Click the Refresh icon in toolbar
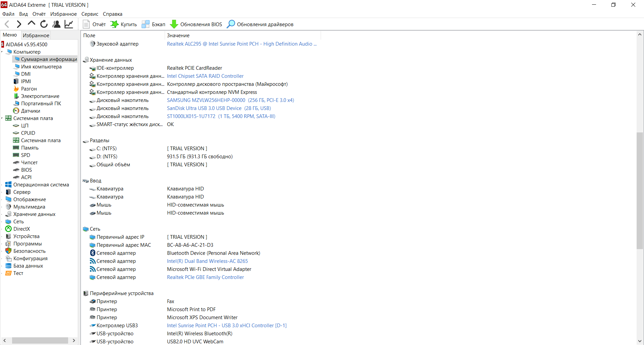 coord(44,24)
